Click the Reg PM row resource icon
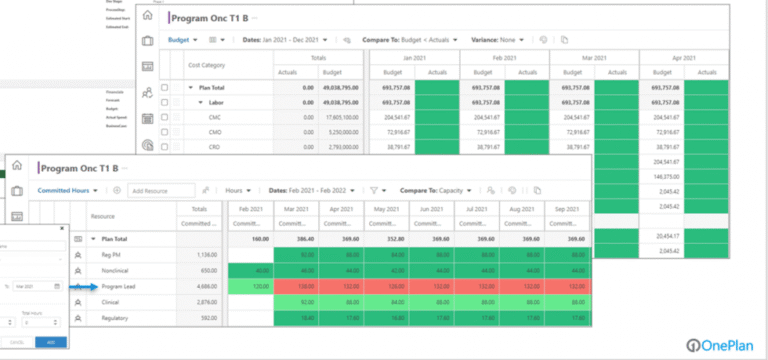This screenshot has height=360, width=768. click(x=78, y=255)
